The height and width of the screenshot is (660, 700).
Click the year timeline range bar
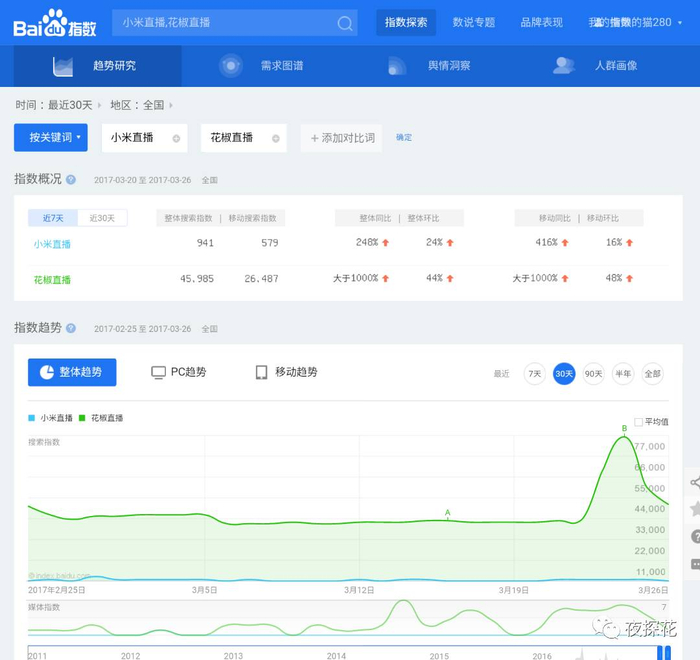click(x=342, y=653)
